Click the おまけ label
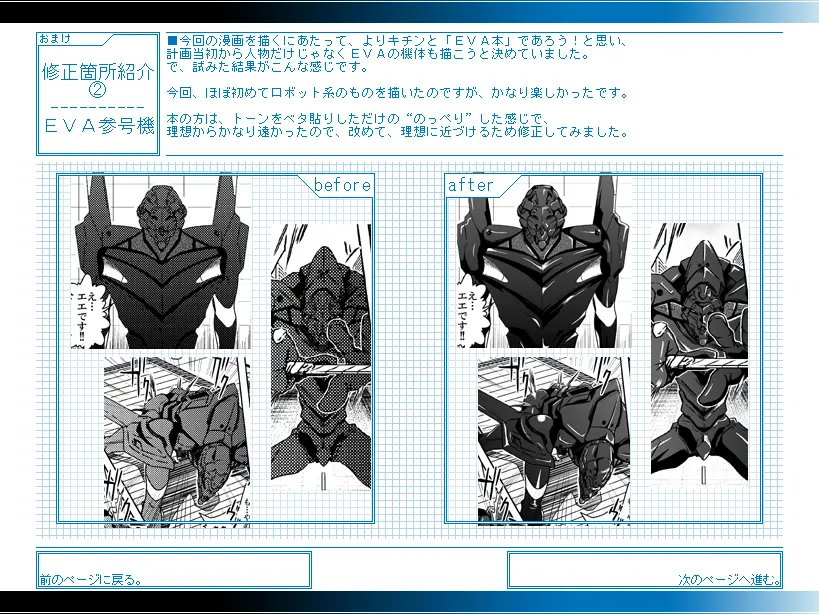 [55, 39]
